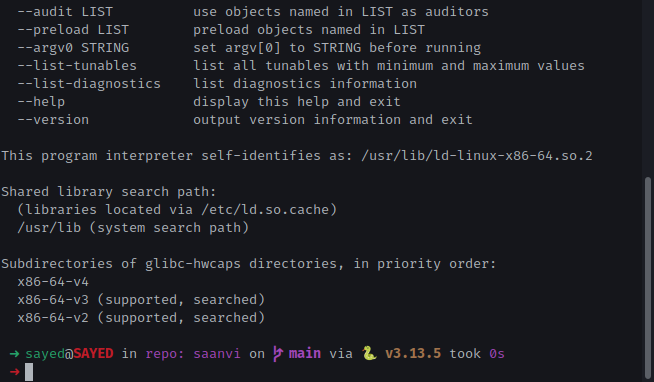Click 'main' branch name in prompt
This screenshot has width=654, height=382.
coord(305,354)
